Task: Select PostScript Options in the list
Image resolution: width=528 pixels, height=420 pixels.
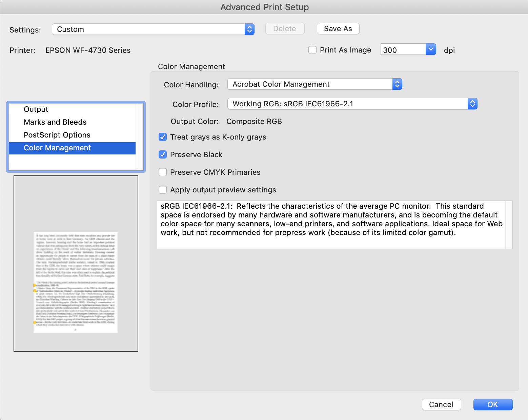Action: click(x=57, y=135)
